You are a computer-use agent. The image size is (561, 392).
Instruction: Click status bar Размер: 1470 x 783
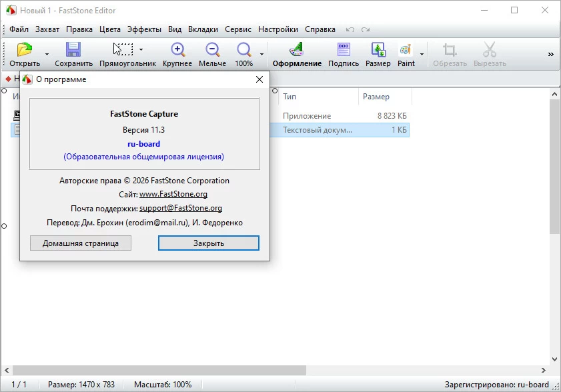(81, 385)
